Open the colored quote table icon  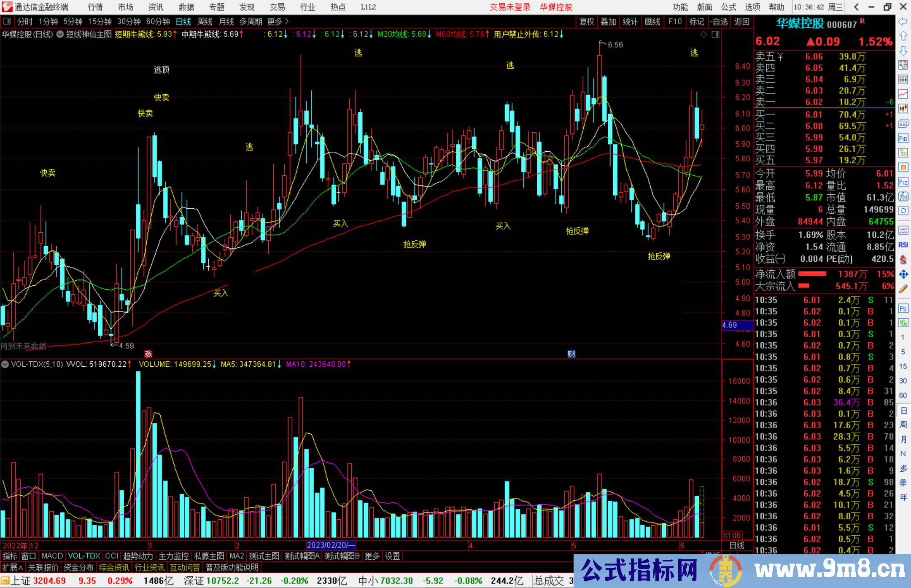[903, 79]
